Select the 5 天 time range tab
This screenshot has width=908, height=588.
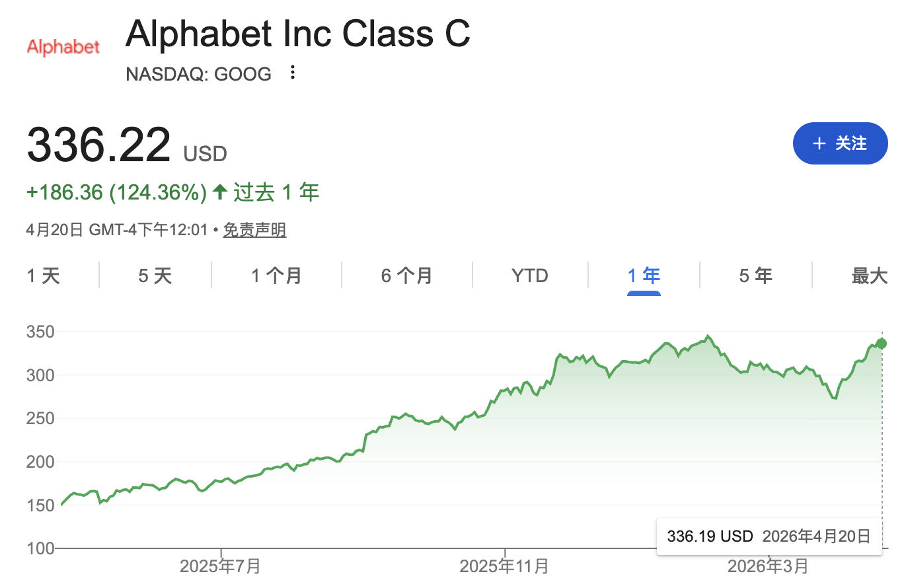(x=155, y=276)
